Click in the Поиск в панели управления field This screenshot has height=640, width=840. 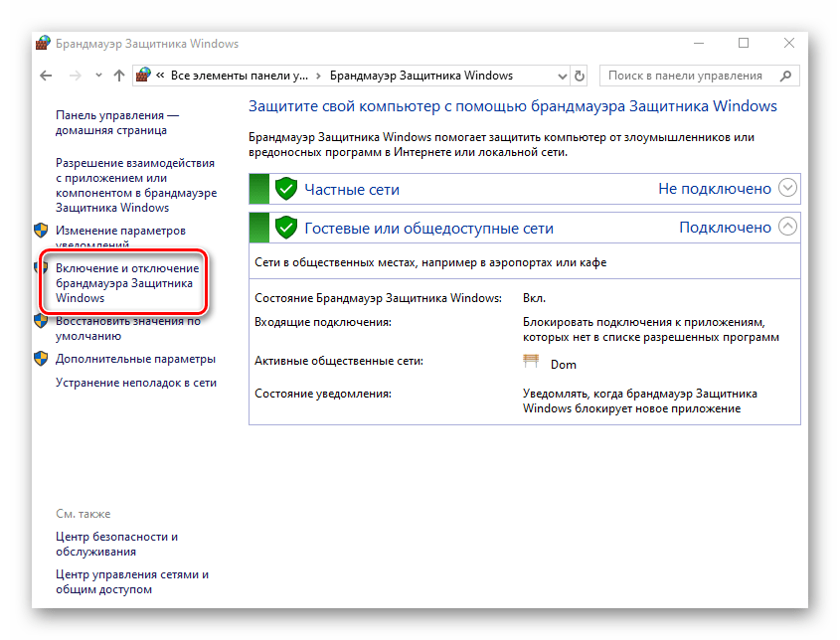click(x=686, y=76)
